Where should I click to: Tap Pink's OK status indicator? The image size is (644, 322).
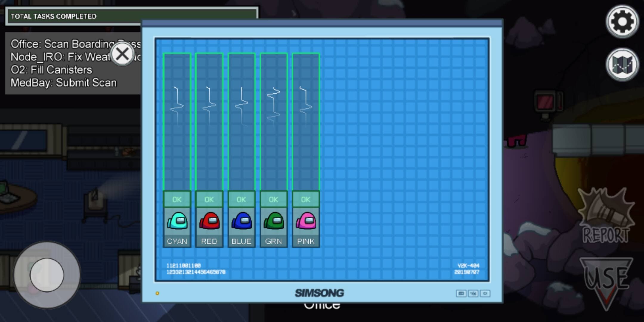[x=306, y=199]
